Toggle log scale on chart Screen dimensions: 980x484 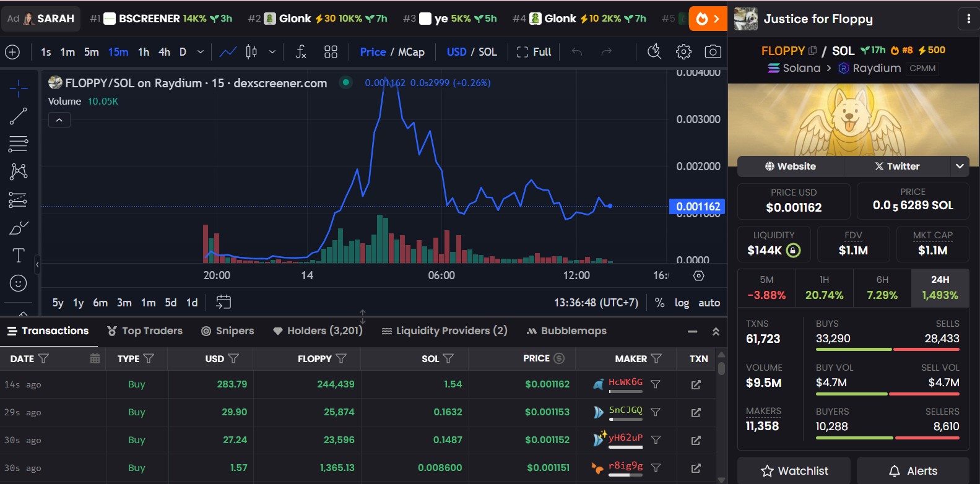coord(682,303)
